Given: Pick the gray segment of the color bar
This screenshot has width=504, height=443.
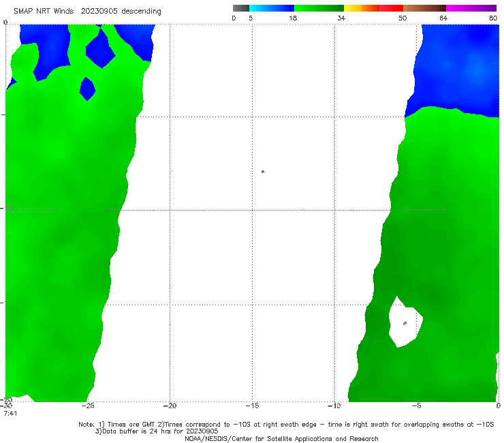Looking at the screenshot, I should (x=240, y=8).
